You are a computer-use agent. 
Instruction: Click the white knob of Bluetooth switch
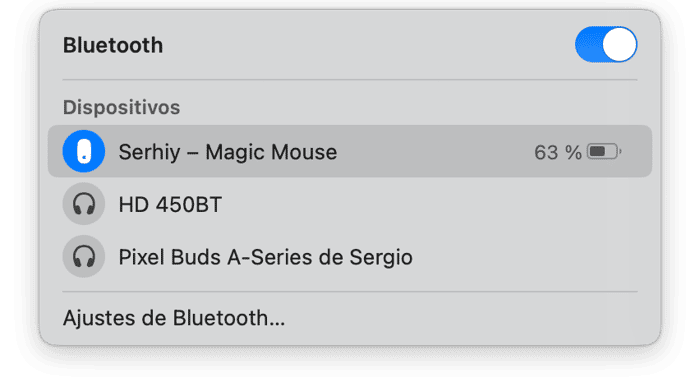point(619,45)
